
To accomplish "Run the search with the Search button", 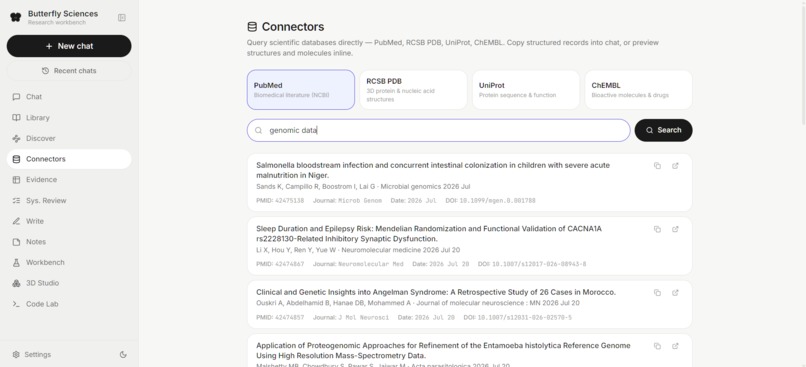I will [x=664, y=131].
